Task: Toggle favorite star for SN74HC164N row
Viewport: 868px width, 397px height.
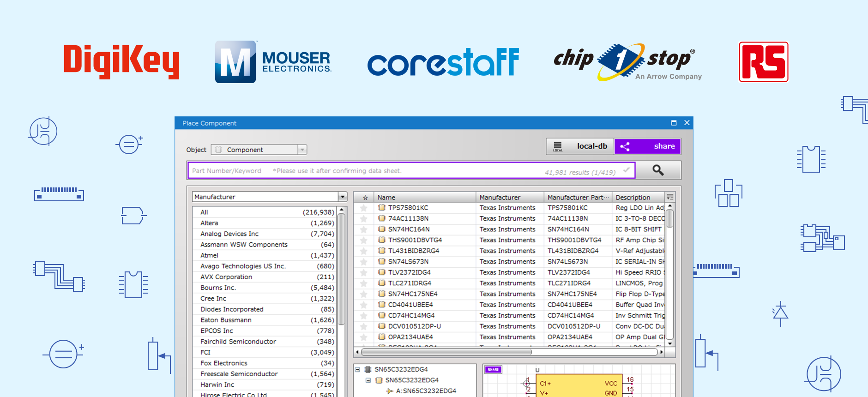Action: [364, 229]
